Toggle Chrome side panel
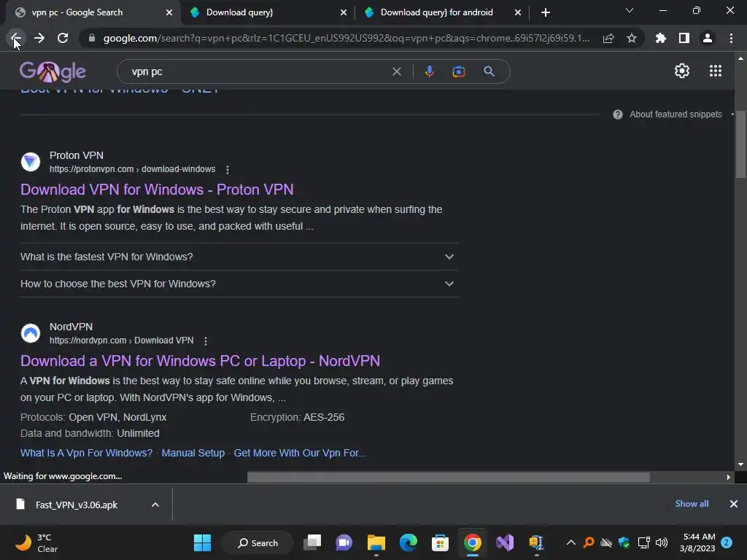This screenshot has width=747, height=560. 684,38
